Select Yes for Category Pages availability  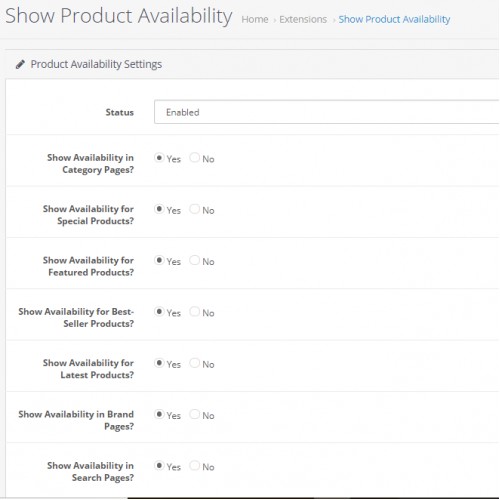[x=159, y=157]
